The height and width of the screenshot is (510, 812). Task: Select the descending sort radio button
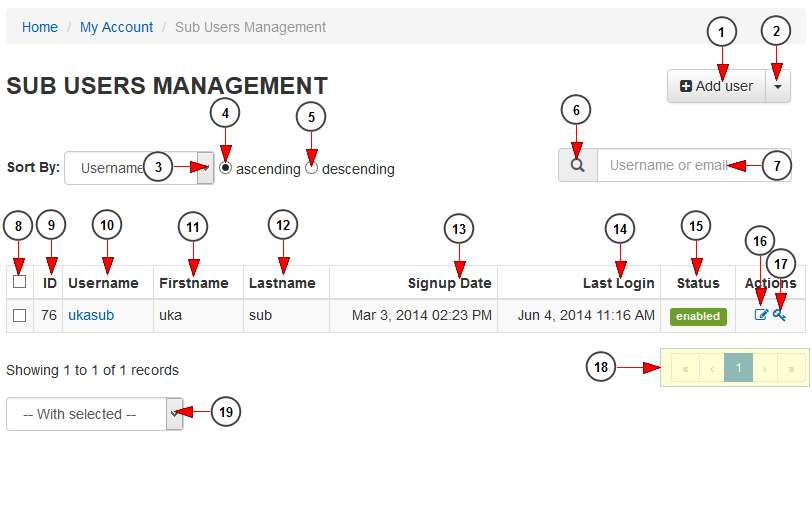pyautogui.click(x=311, y=168)
